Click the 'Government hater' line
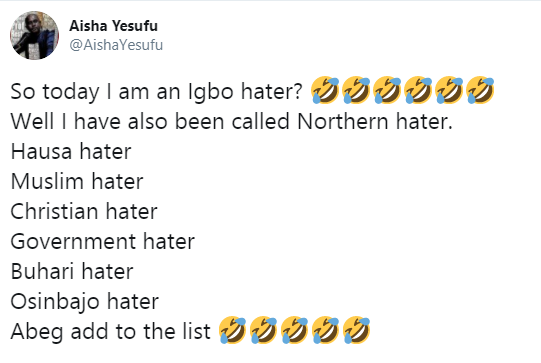 point(103,242)
